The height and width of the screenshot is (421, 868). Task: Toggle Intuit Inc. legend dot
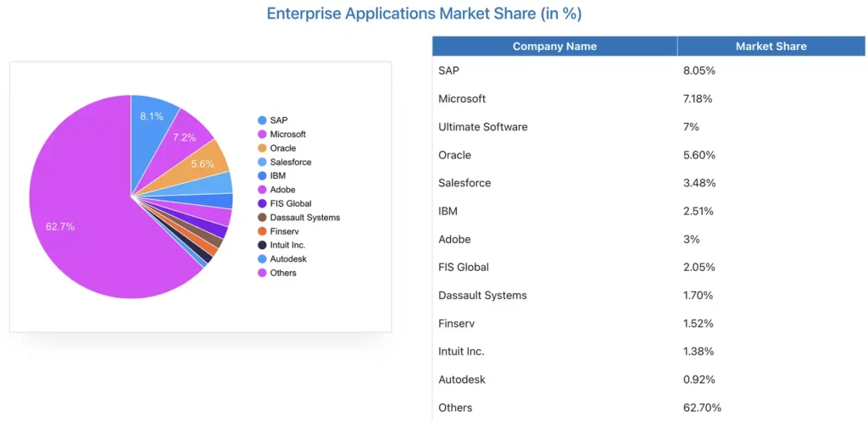point(263,245)
